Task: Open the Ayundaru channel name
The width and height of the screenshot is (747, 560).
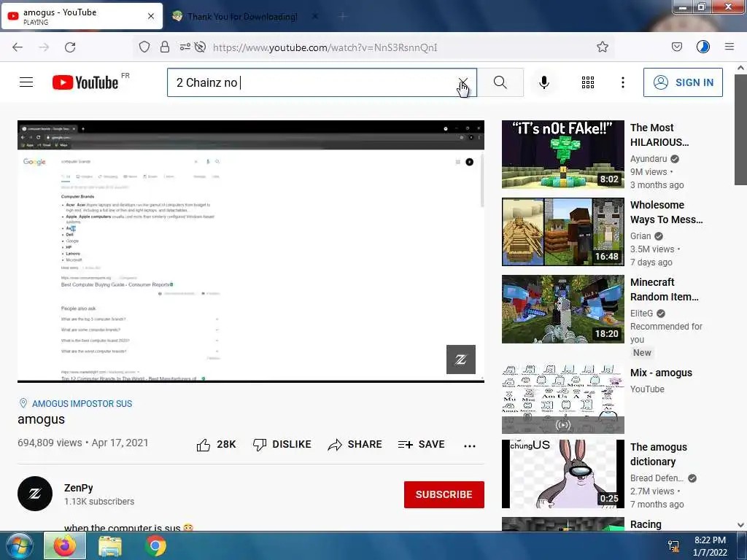Action: (x=649, y=158)
